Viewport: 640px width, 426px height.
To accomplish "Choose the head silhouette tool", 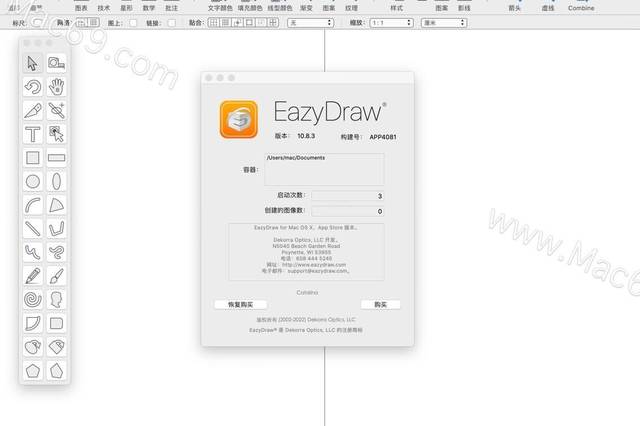I will (x=56, y=300).
